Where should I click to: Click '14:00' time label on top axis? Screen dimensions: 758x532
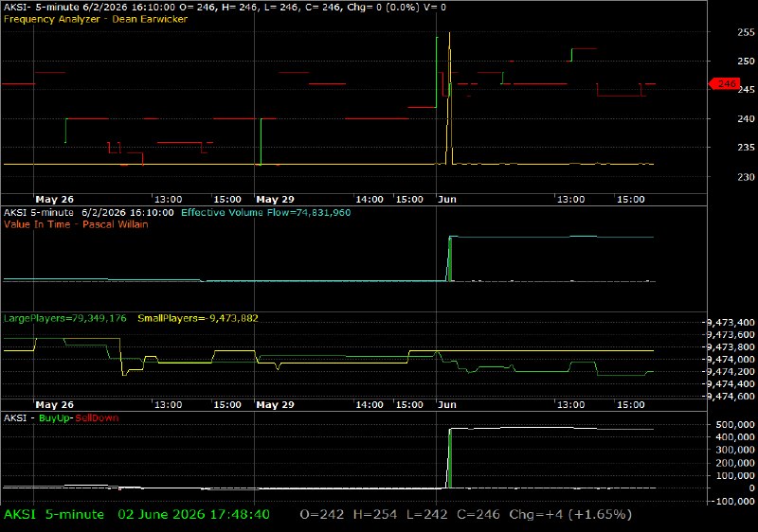tap(370, 200)
